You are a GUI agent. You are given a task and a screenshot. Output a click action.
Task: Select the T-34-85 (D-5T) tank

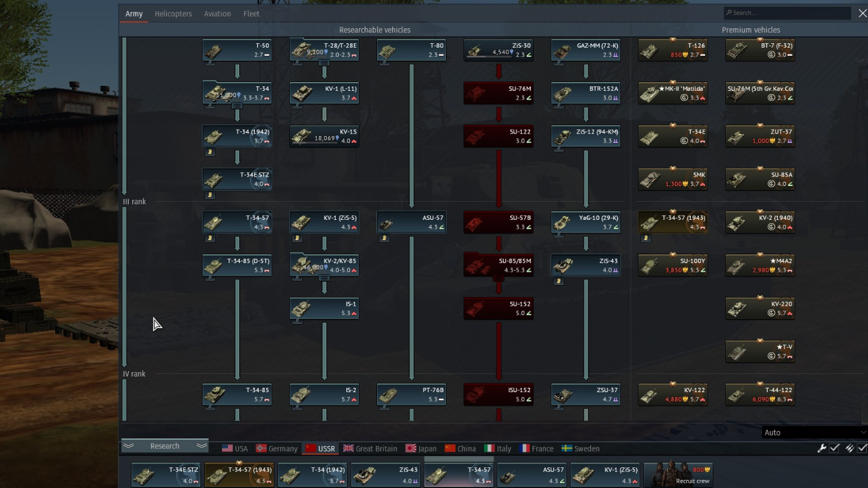[237, 266]
